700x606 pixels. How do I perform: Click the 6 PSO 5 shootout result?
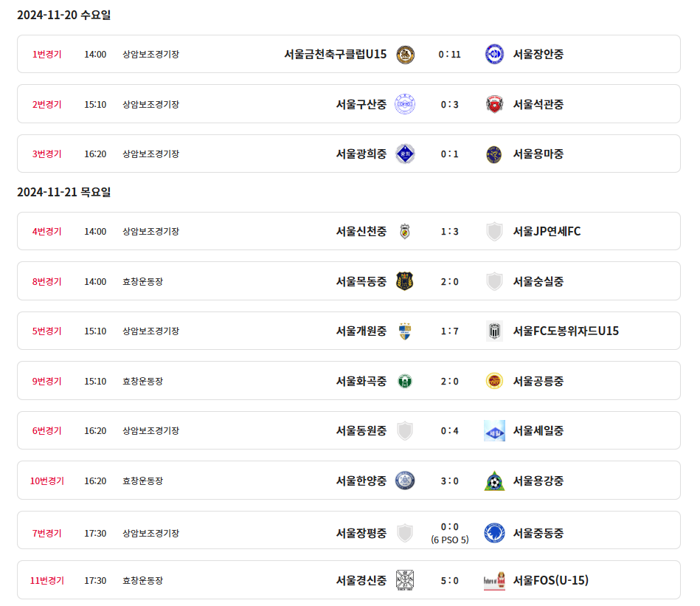(450, 540)
